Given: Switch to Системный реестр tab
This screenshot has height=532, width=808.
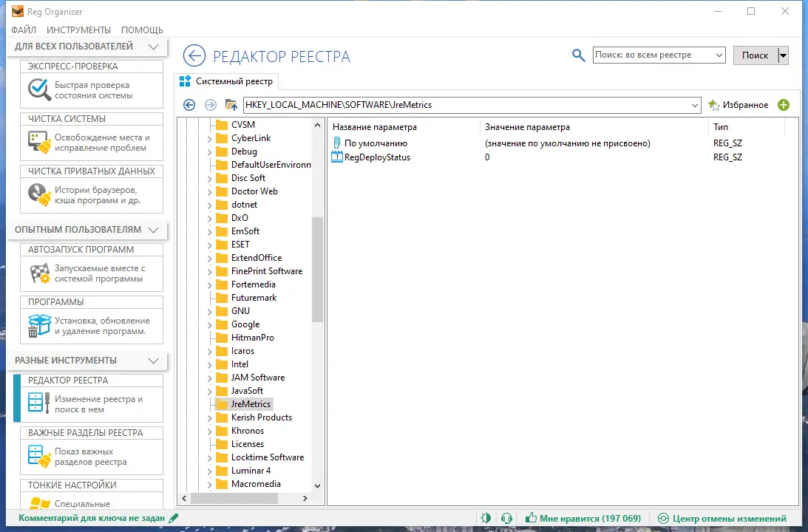Looking at the screenshot, I should [x=226, y=81].
